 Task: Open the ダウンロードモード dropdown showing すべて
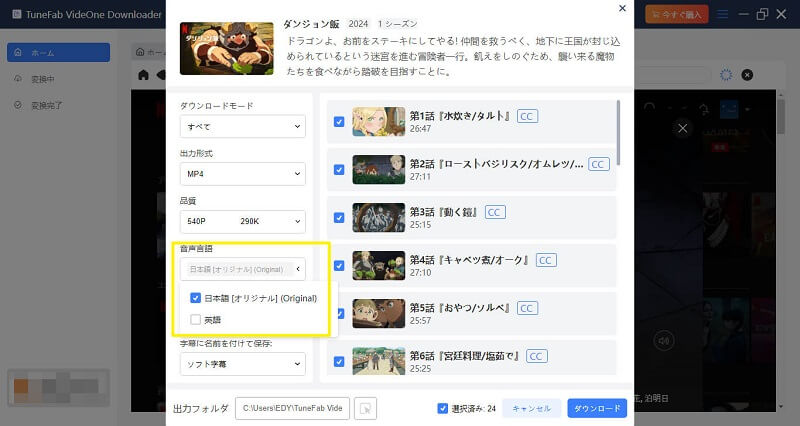pos(242,127)
